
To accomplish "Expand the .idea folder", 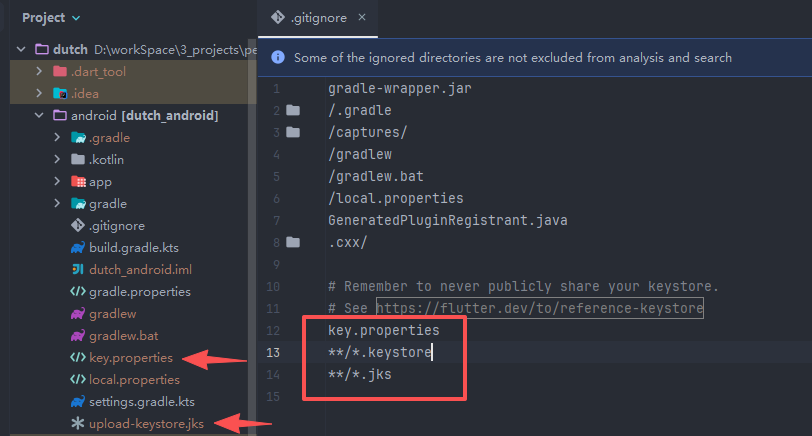I will click(x=39, y=93).
